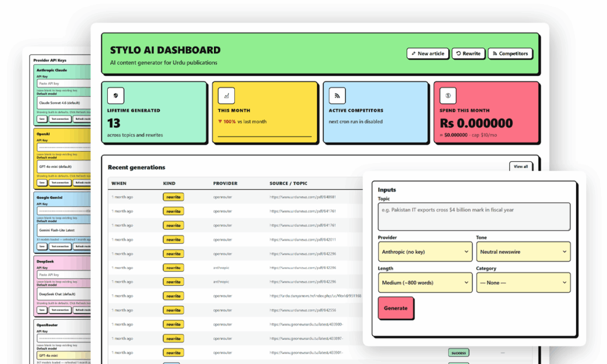This screenshot has width=607, height=364.
Task: Click the next cron run in disabled text
Action: coord(356,122)
